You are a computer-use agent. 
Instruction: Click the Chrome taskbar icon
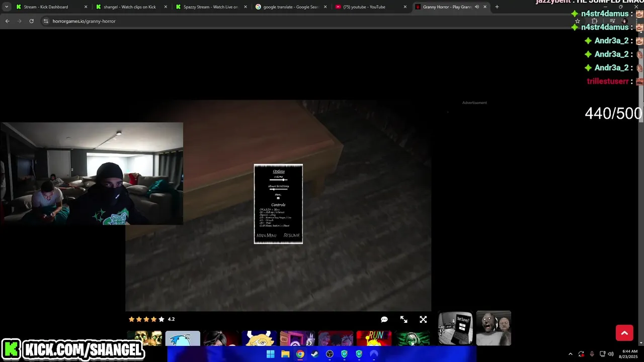[x=300, y=354]
